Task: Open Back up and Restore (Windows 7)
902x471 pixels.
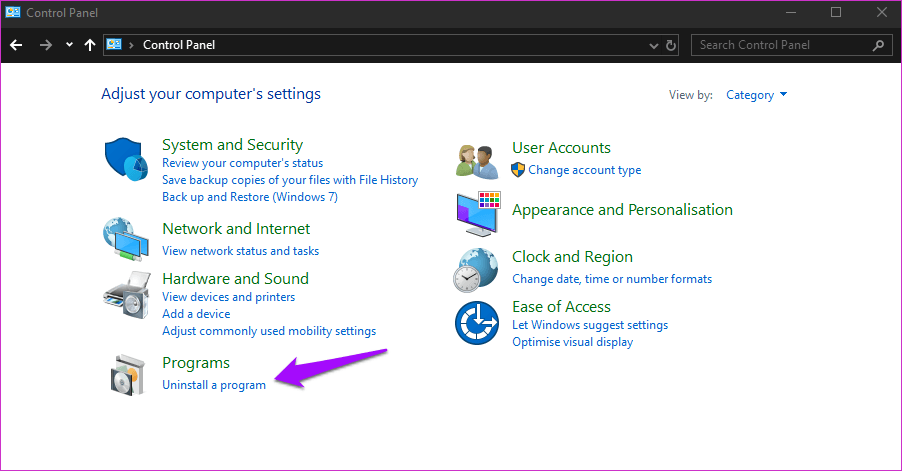Action: 250,197
